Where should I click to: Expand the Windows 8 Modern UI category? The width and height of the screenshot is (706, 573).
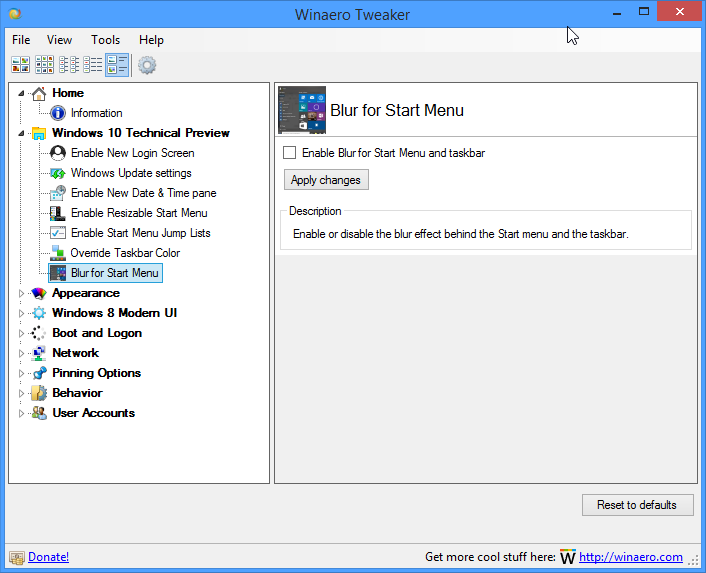point(21,313)
